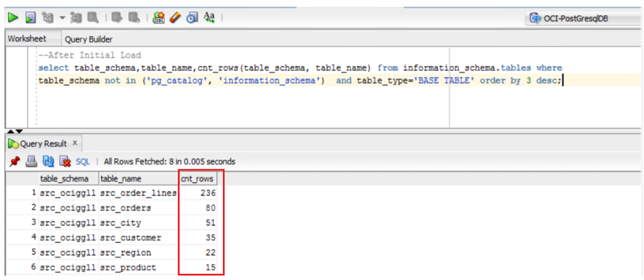644x280 pixels.
Task: Click the cnt_rows value 22
Action: pos(211,252)
